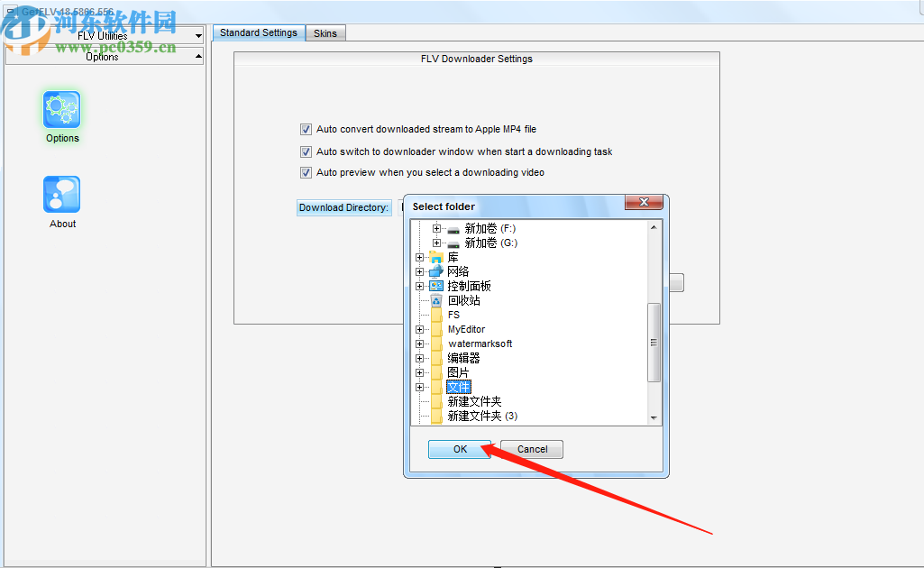Expand the 编辑器 folder node
The width and height of the screenshot is (924, 568).
coord(419,358)
